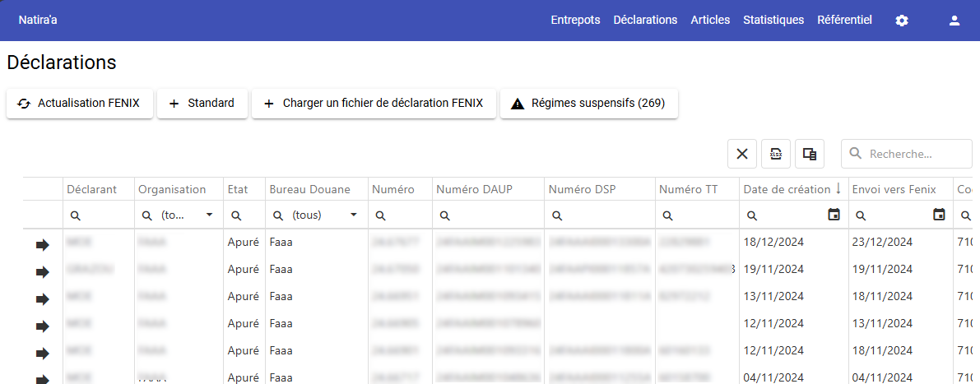Export the grid to xlsx file
This screenshot has height=384, width=980.
coord(776,154)
